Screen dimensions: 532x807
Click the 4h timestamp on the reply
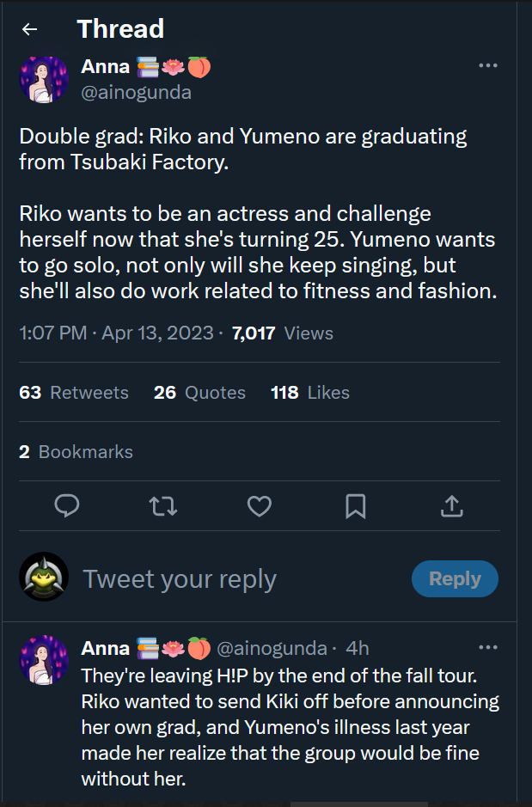[357, 648]
